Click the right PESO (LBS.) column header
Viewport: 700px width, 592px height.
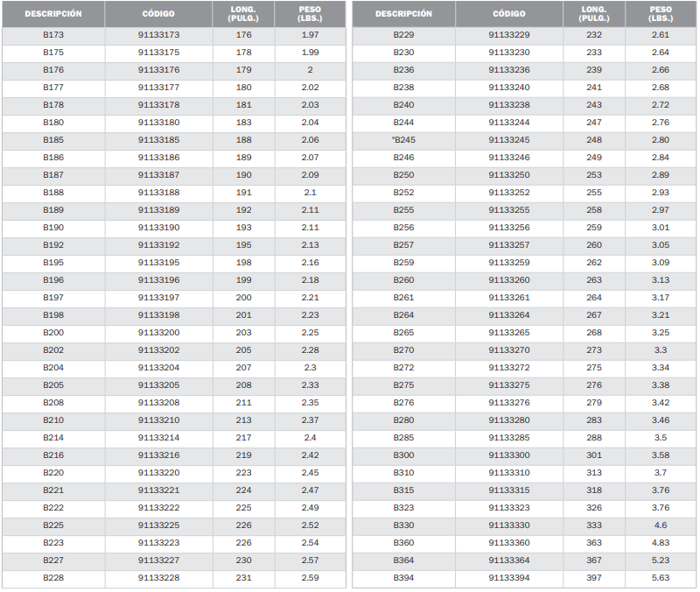tap(661, 14)
